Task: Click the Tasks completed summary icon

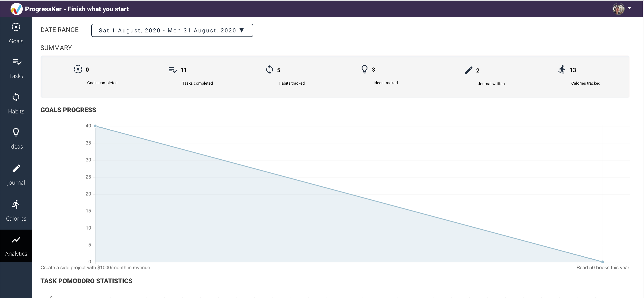Action: point(173,70)
